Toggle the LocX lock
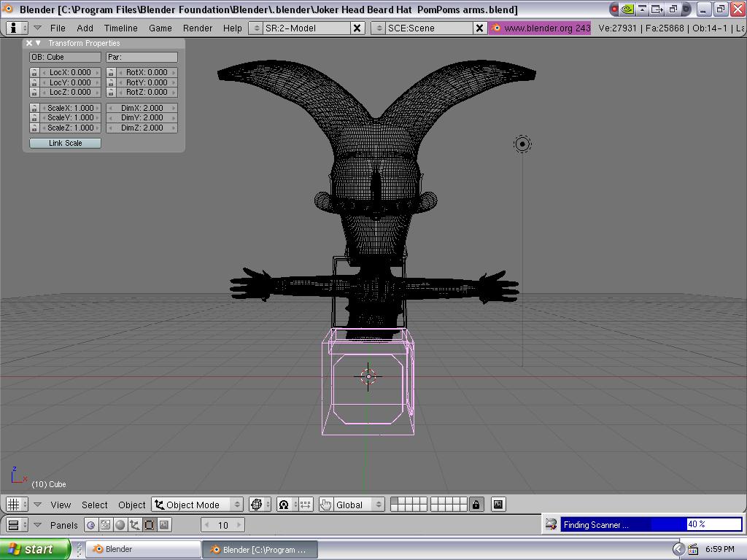The image size is (747, 560). point(34,72)
